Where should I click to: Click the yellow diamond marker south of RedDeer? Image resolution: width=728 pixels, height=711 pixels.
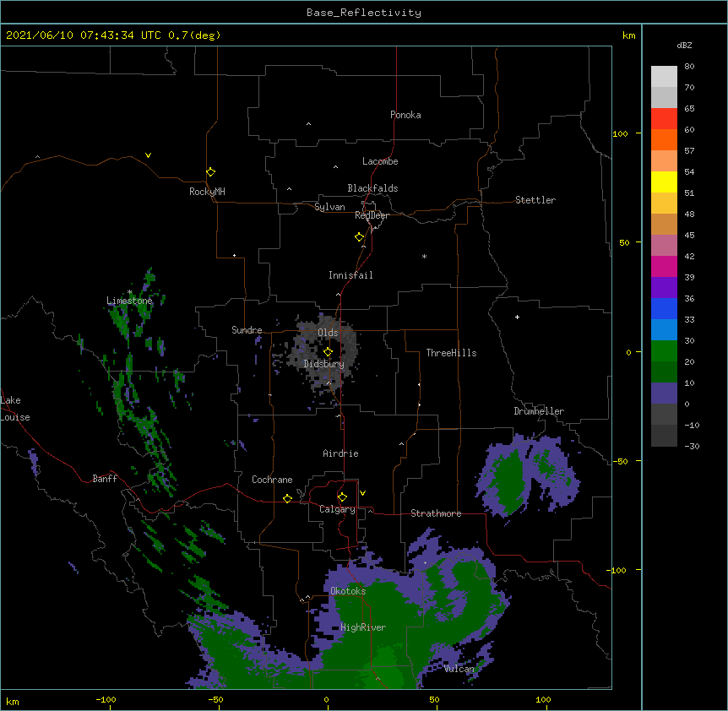click(x=360, y=236)
